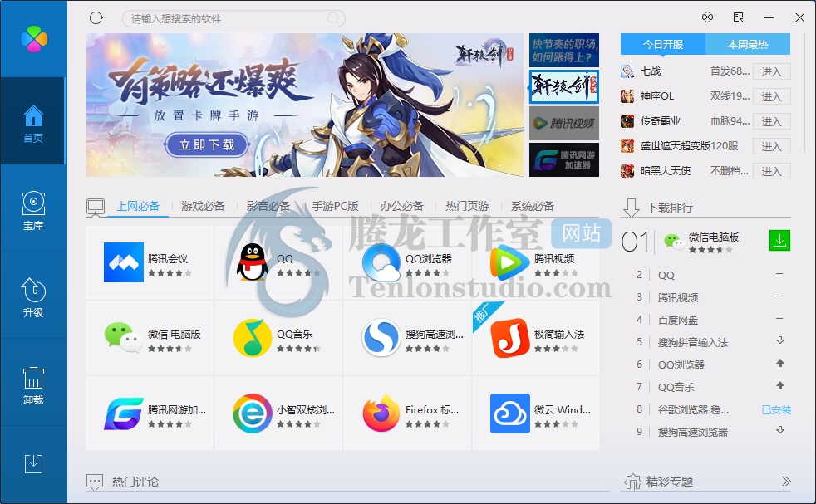Open the 搜狗高速浏览器 app icon in grid

click(x=381, y=338)
